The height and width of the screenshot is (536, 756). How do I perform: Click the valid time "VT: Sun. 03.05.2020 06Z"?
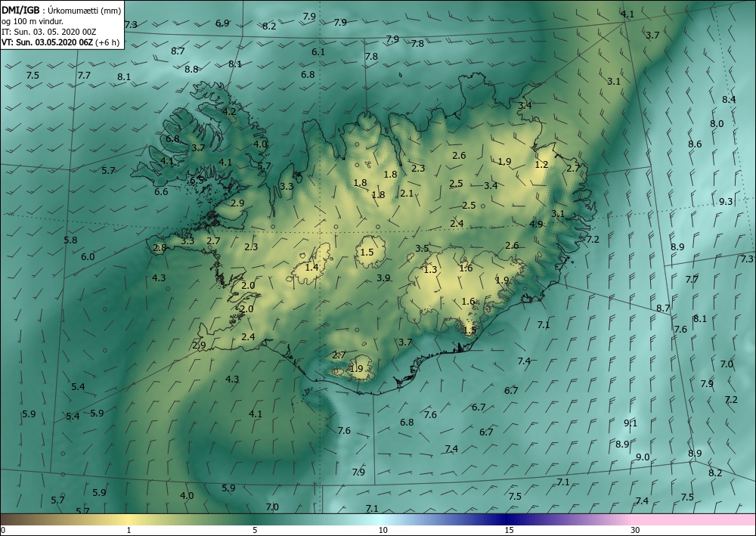[x=47, y=42]
